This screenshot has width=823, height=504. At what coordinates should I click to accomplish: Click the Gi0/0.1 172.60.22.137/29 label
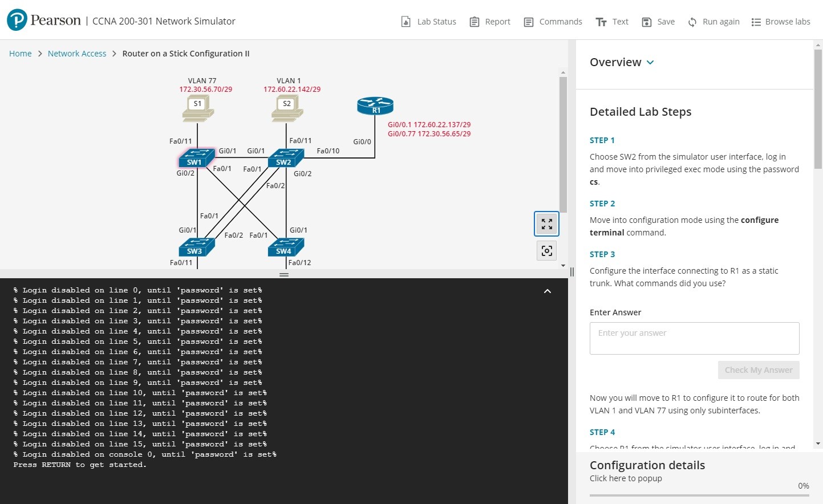tap(429, 125)
